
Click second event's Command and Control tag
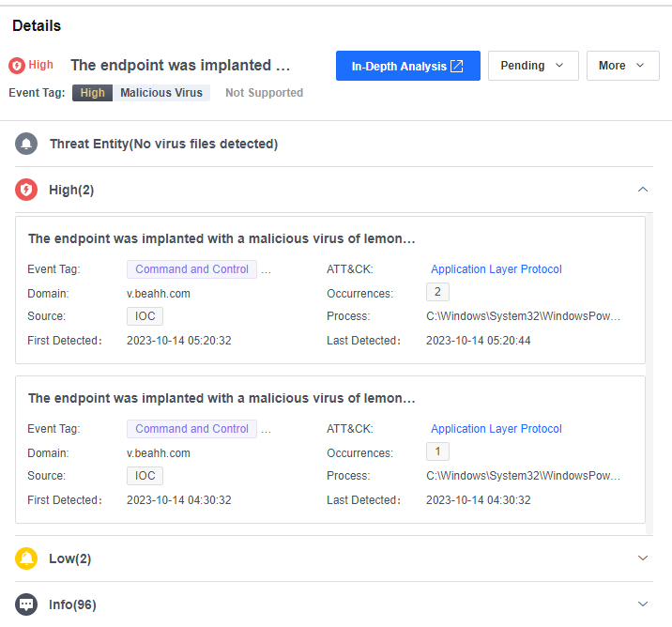tap(191, 429)
